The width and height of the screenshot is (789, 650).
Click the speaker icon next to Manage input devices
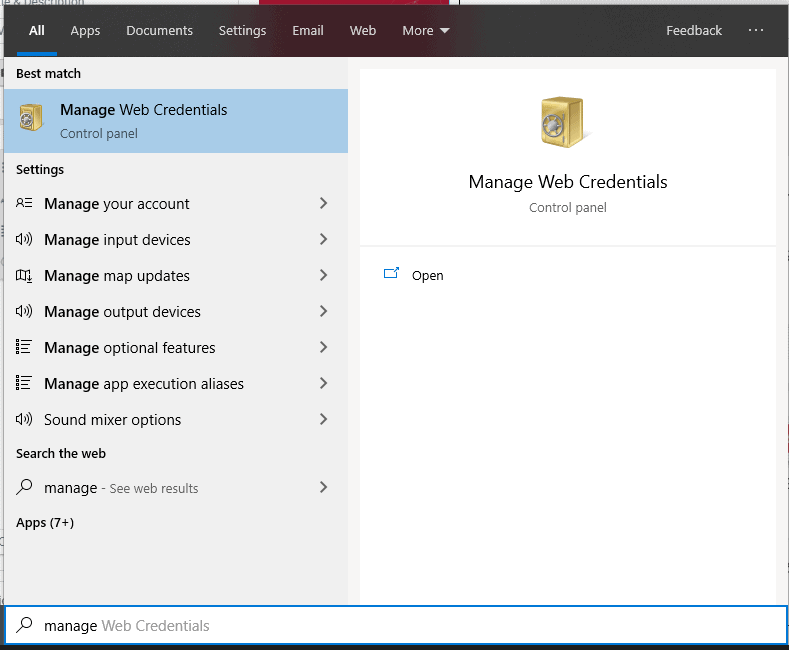click(x=25, y=240)
